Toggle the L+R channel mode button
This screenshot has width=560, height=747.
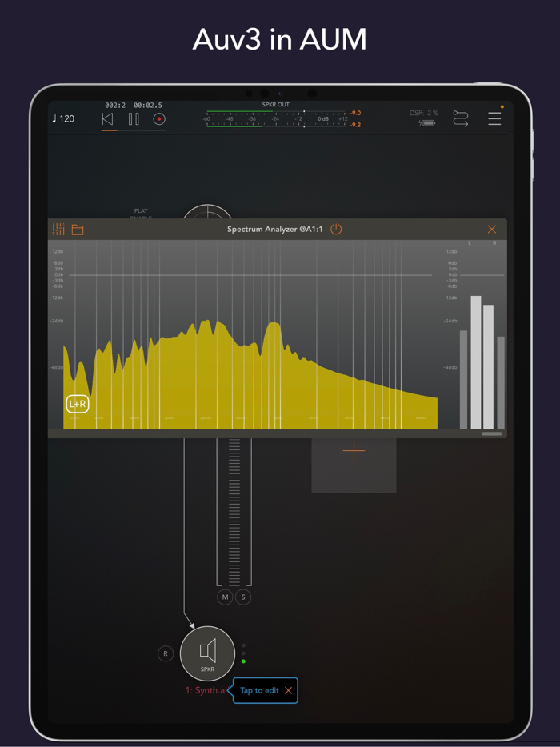pyautogui.click(x=78, y=405)
